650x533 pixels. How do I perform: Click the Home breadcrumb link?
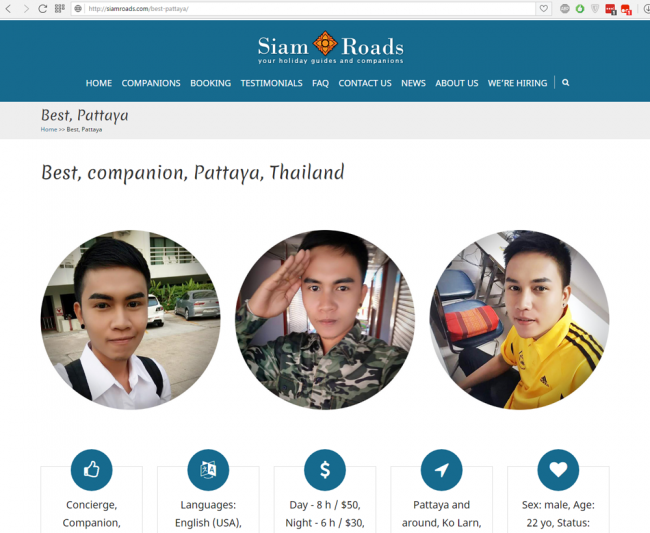click(49, 129)
